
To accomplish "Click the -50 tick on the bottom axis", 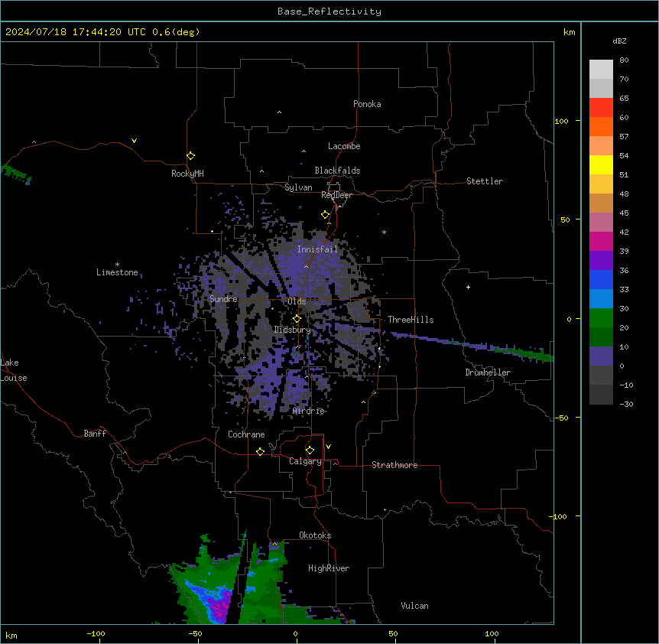I will (195, 633).
